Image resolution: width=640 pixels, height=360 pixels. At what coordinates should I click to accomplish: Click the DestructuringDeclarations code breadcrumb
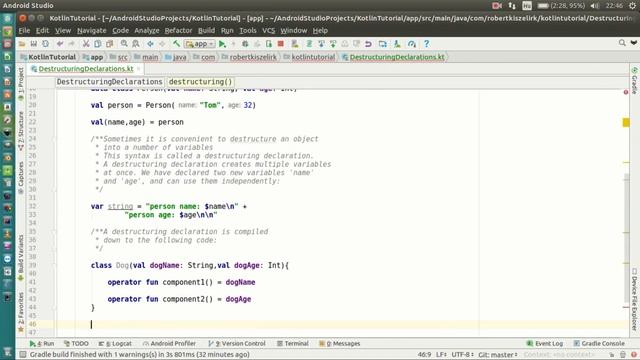pos(109,82)
